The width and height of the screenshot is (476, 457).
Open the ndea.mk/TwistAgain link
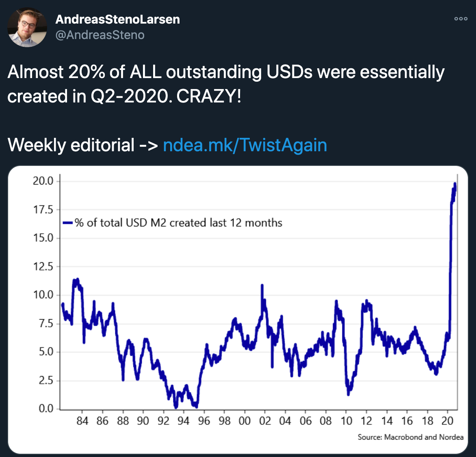click(245, 145)
